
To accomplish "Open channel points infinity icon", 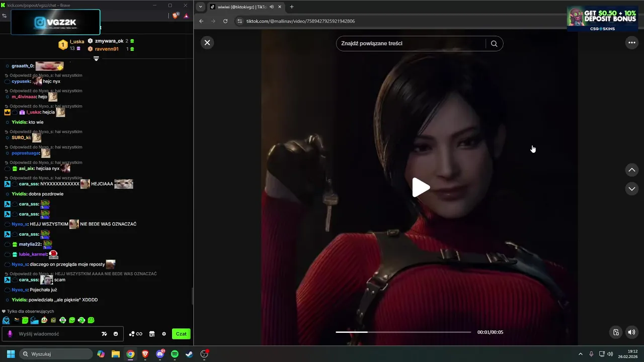I will point(136,334).
